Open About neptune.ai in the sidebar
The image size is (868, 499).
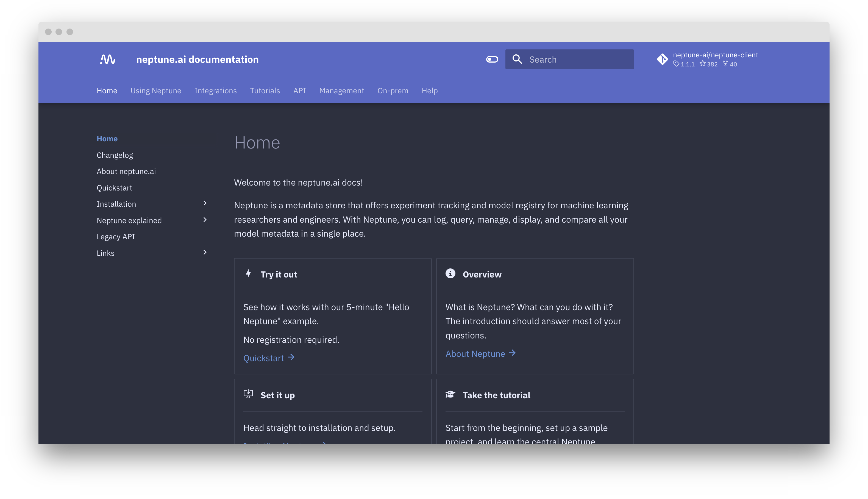click(126, 171)
